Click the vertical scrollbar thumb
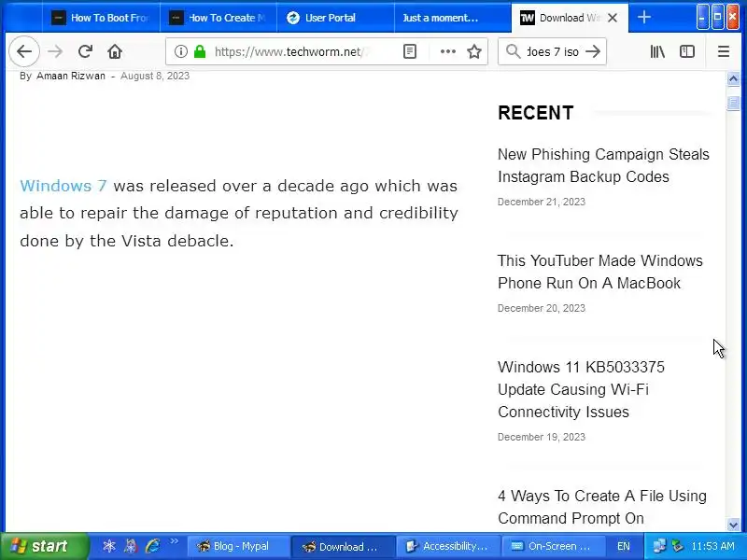 [733, 103]
